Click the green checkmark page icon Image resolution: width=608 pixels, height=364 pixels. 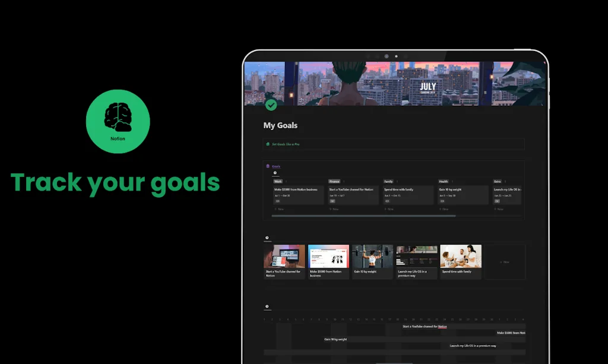(x=271, y=105)
